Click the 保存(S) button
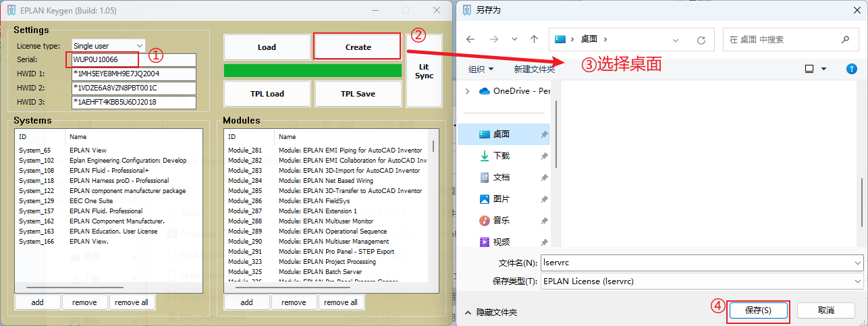The width and height of the screenshot is (868, 326). (758, 310)
